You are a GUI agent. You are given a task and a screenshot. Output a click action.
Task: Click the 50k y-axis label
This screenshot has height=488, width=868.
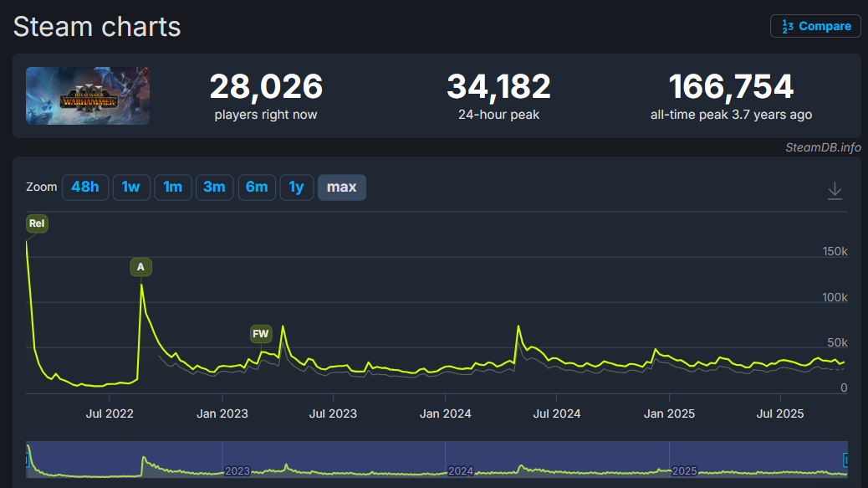[x=838, y=343]
